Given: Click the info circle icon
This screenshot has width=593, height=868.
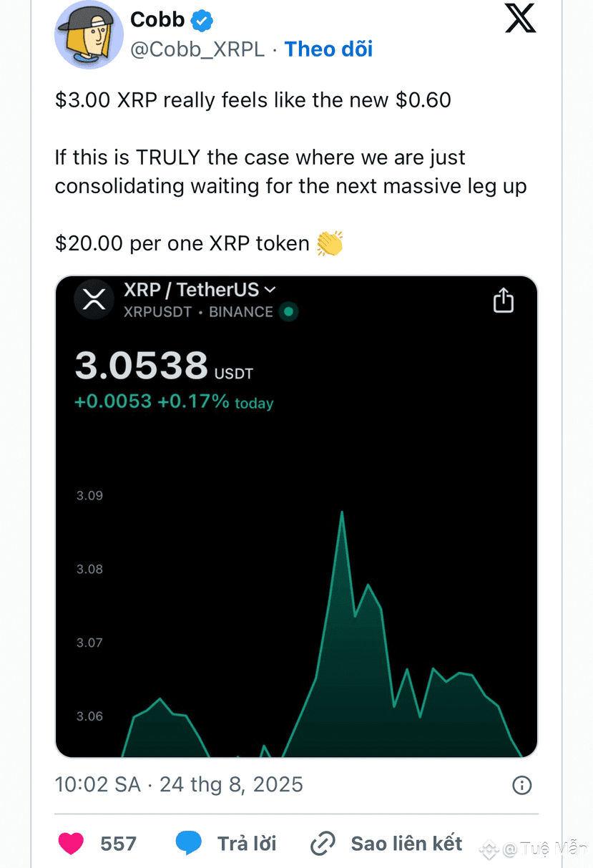Looking at the screenshot, I should coord(522,785).
